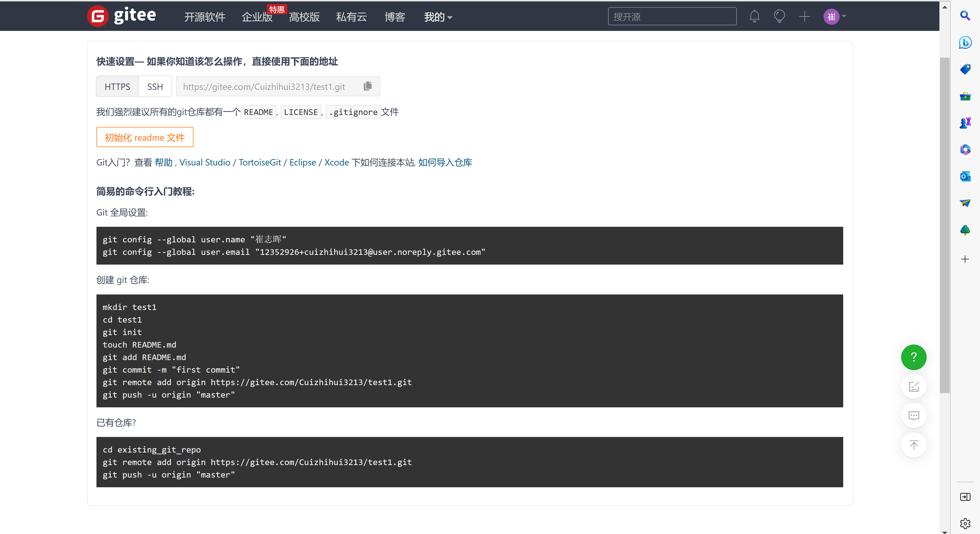Viewport: 980px width, 534px height.
Task: Open Edge sidebar search icon
Action: [x=965, y=16]
